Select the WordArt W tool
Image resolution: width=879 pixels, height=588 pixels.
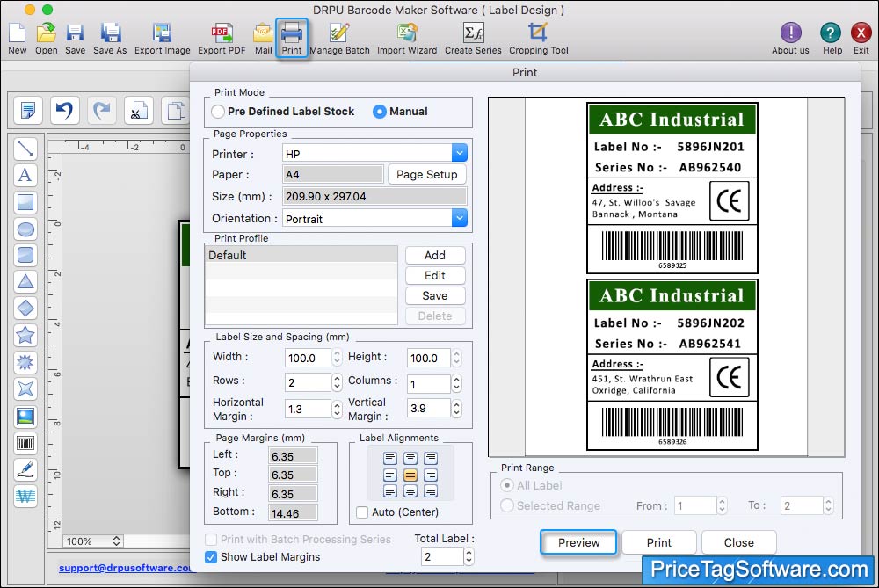(25, 496)
